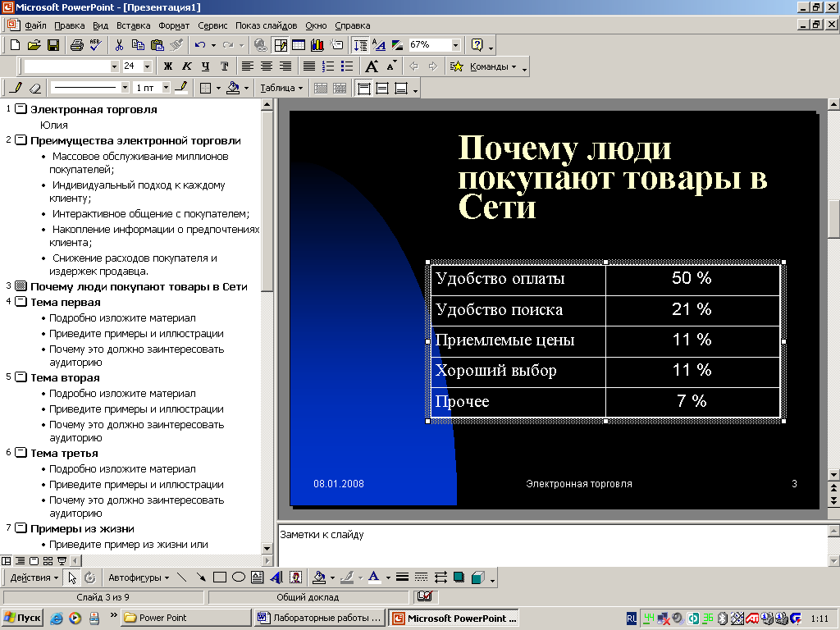Screen dimensions: 840x630
Task: Draw a line with the Line tool
Action: [181, 577]
